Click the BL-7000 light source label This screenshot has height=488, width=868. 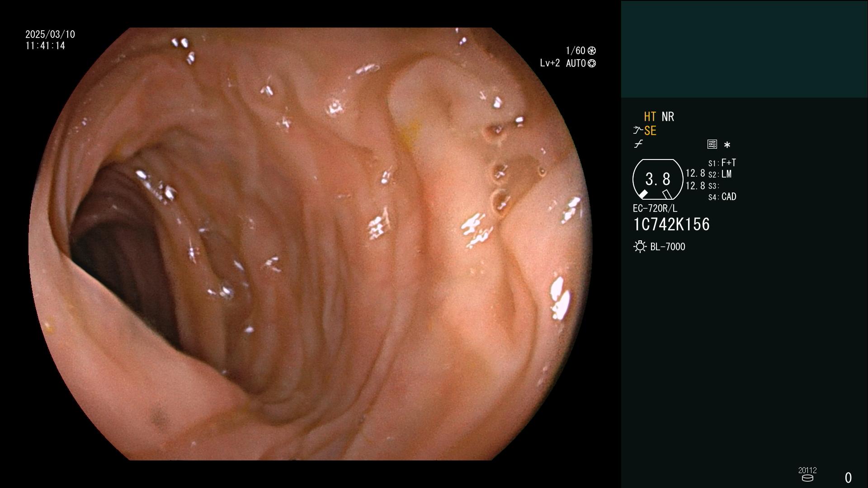coord(668,247)
